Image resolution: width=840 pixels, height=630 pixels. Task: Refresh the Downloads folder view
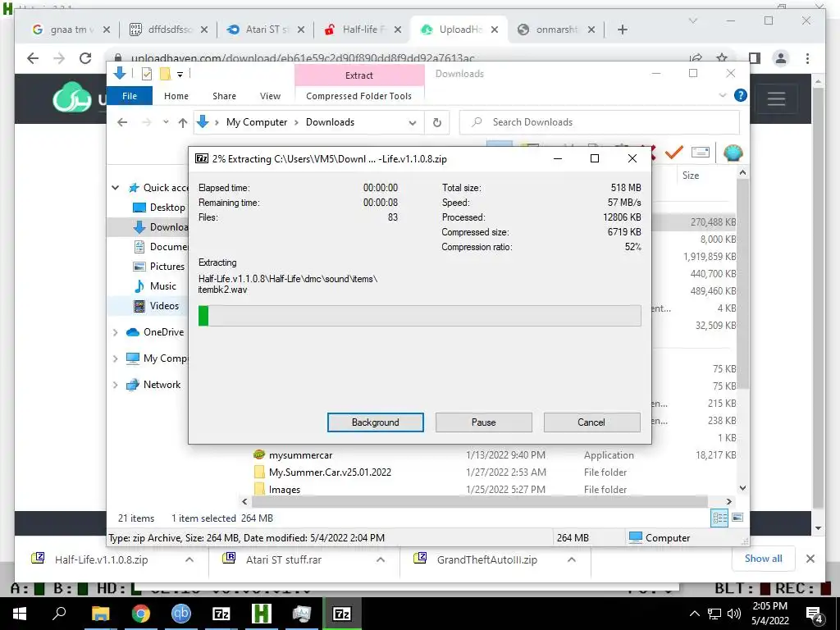tap(437, 123)
